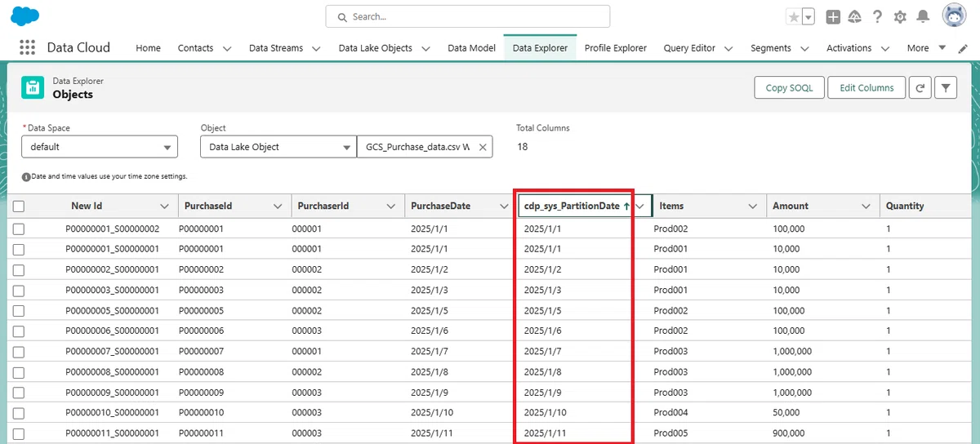Refresh the data with the refresh icon
The height and width of the screenshot is (444, 980).
(x=920, y=87)
